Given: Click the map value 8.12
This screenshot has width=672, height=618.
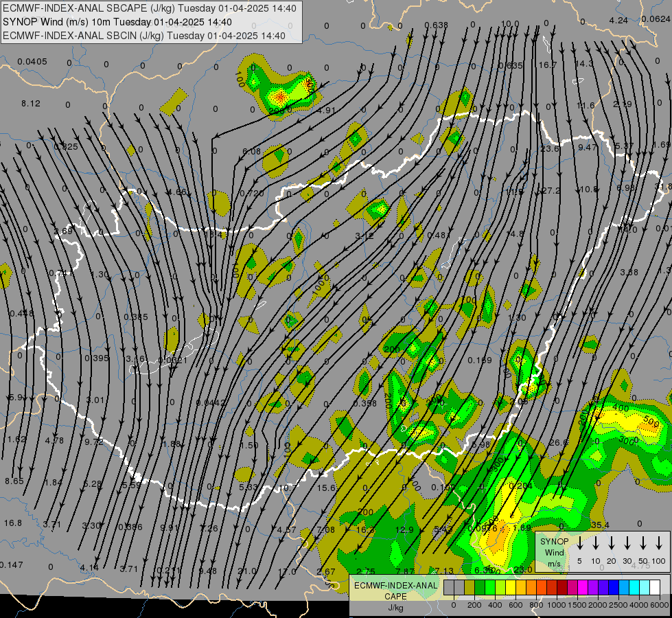Looking at the screenshot, I should pos(31,104).
